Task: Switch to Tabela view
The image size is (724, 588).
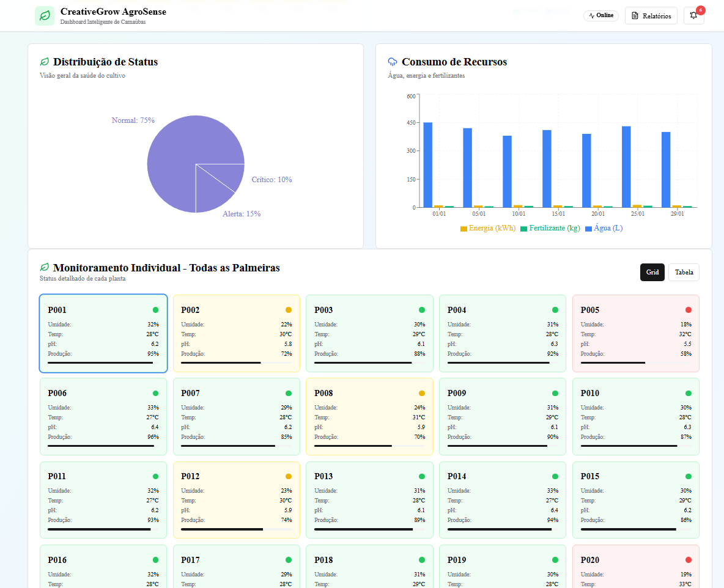Action: click(684, 272)
